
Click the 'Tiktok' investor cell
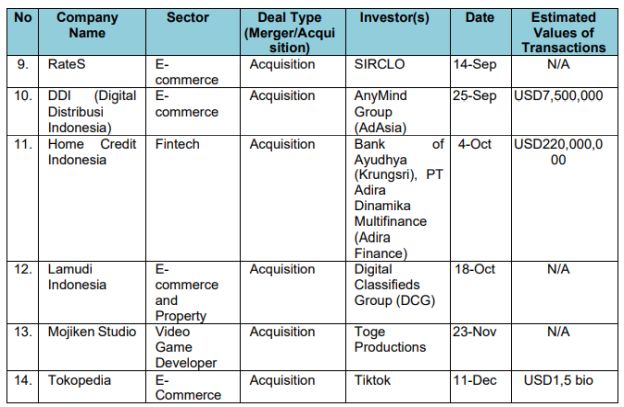[374, 380]
